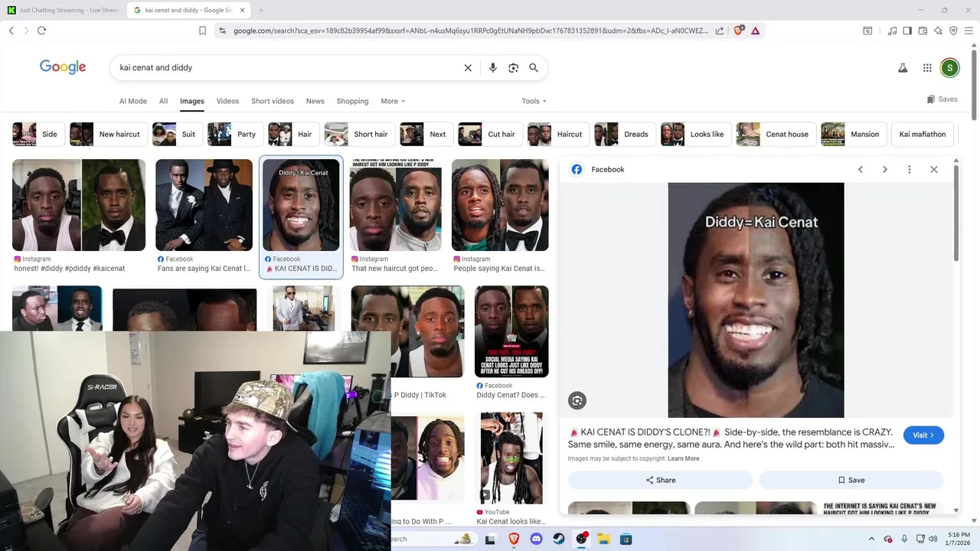Close the image preview panel
980x551 pixels.
[934, 169]
